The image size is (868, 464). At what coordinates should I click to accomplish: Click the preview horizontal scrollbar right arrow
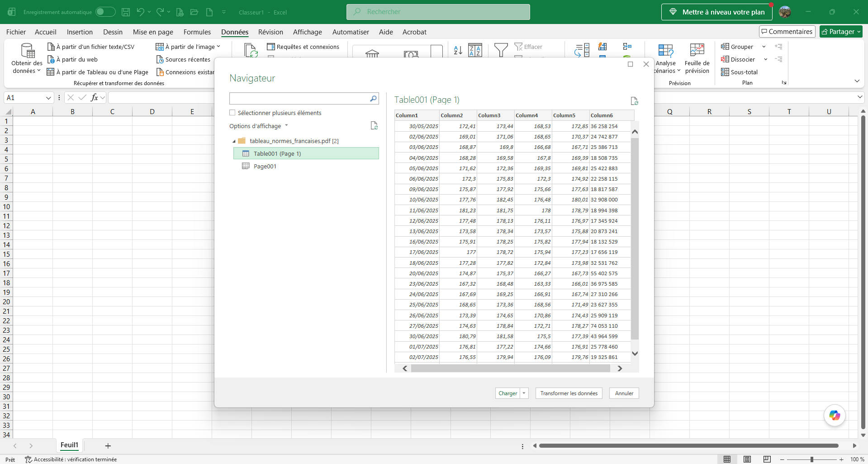[620, 368]
